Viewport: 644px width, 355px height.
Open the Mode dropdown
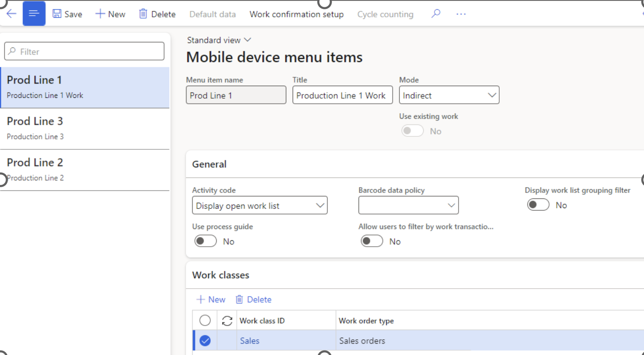[x=491, y=95]
